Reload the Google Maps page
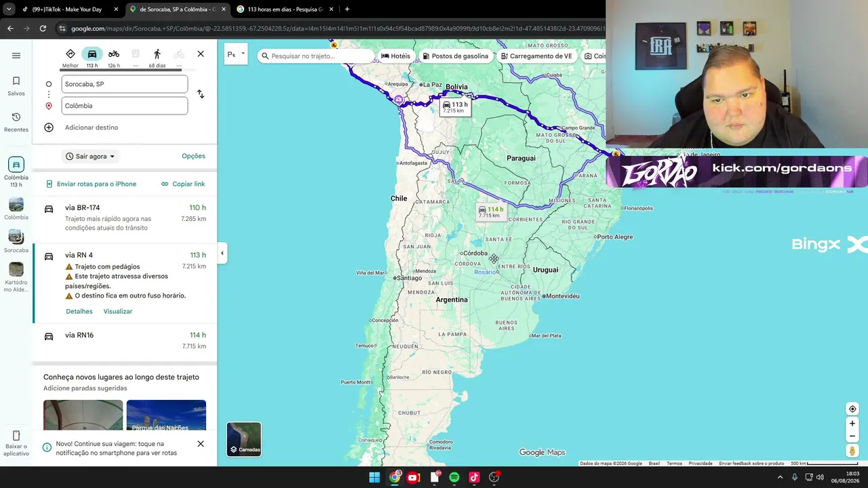This screenshot has width=868, height=488. (43, 28)
